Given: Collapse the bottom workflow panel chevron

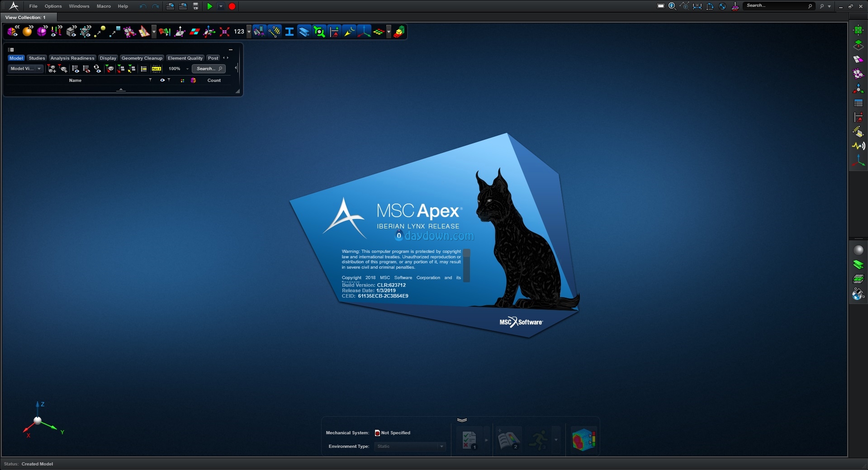Looking at the screenshot, I should [x=462, y=420].
